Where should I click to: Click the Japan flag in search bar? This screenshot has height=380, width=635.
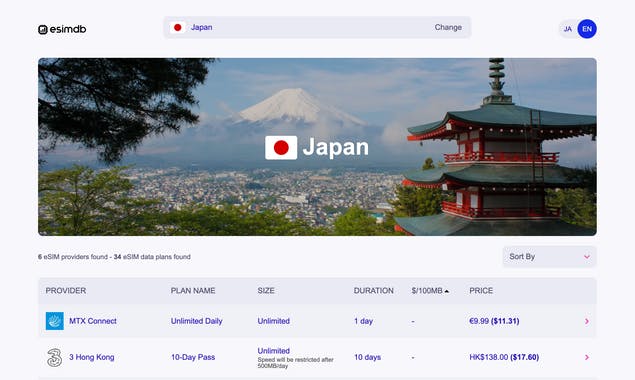tap(177, 28)
